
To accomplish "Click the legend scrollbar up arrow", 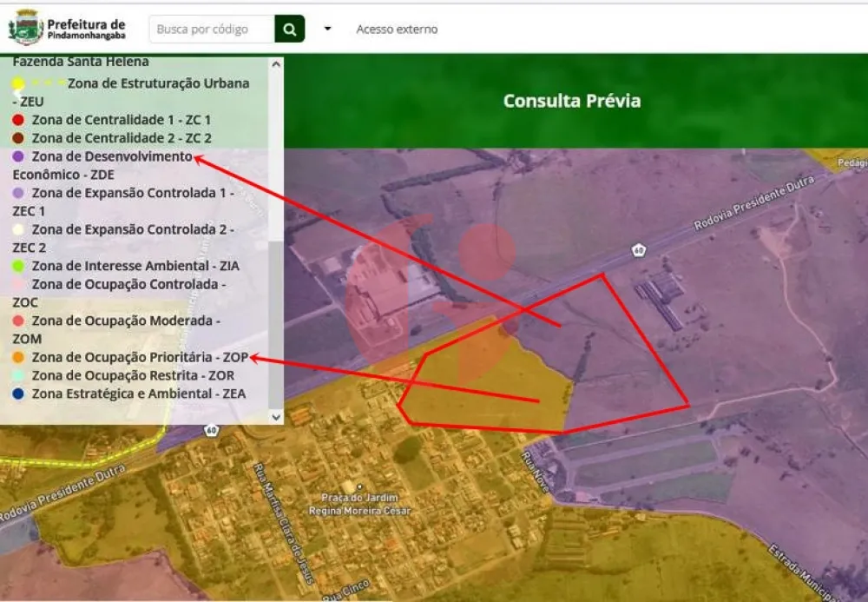I will (x=276, y=63).
